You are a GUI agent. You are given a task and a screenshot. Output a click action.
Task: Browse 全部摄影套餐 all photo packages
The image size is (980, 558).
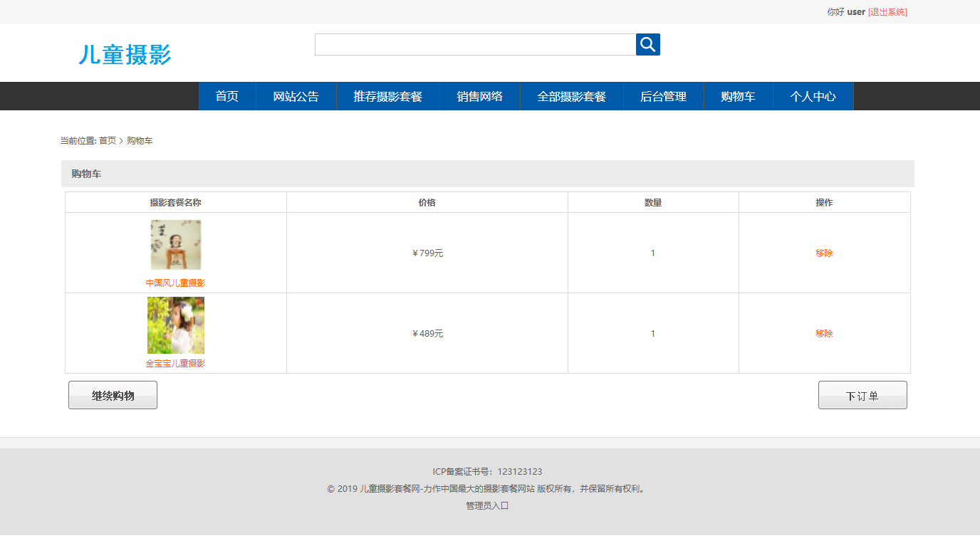click(x=572, y=96)
